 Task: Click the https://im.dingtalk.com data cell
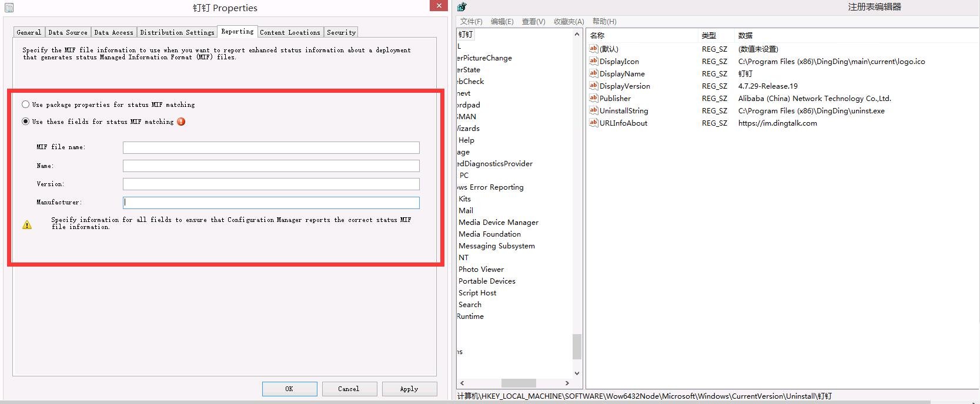pyautogui.click(x=778, y=123)
